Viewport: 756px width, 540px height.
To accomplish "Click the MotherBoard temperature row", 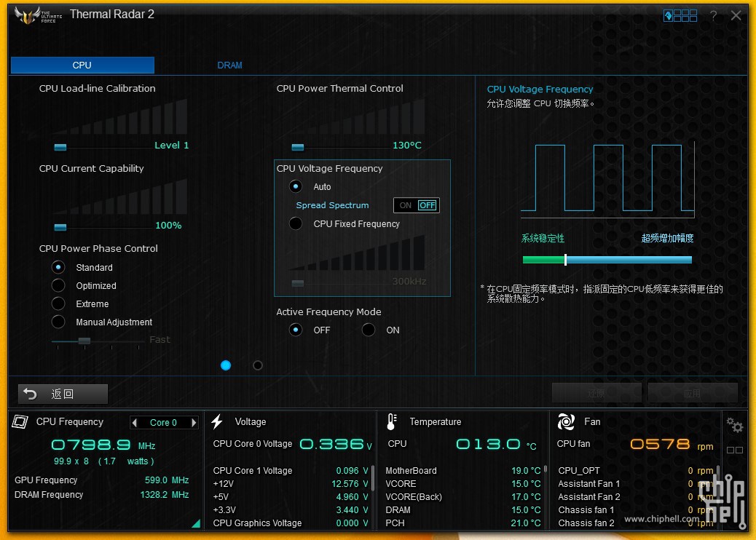I will pyautogui.click(x=463, y=471).
